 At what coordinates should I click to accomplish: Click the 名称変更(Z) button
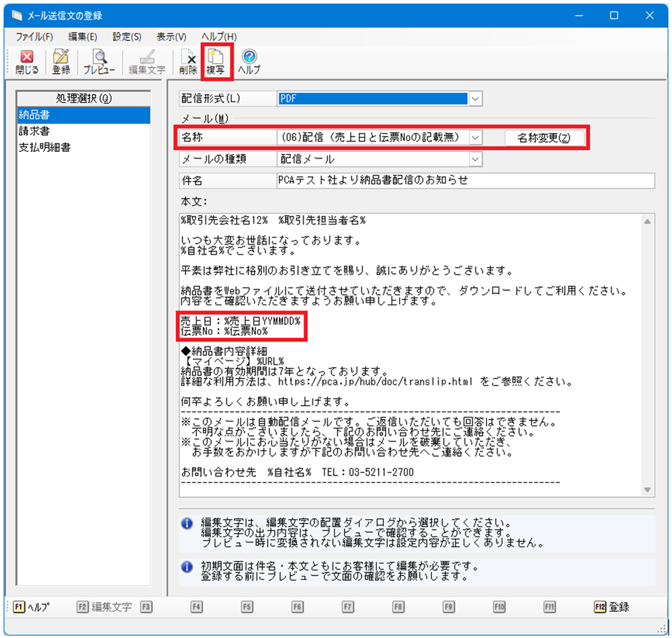pyautogui.click(x=544, y=137)
